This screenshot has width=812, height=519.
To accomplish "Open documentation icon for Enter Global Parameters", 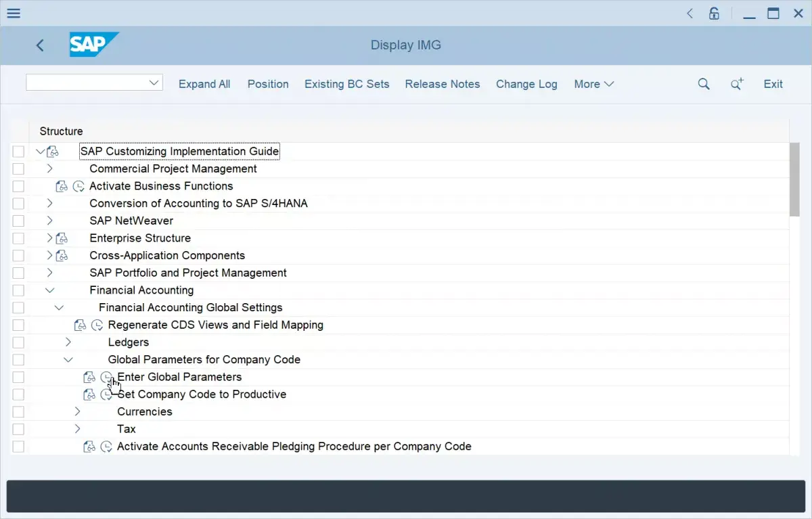I will coord(89,377).
